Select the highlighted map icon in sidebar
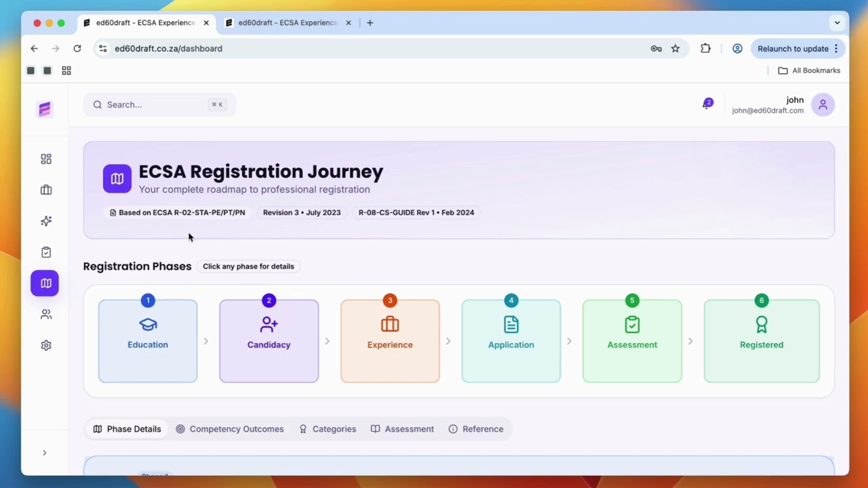 click(45, 283)
